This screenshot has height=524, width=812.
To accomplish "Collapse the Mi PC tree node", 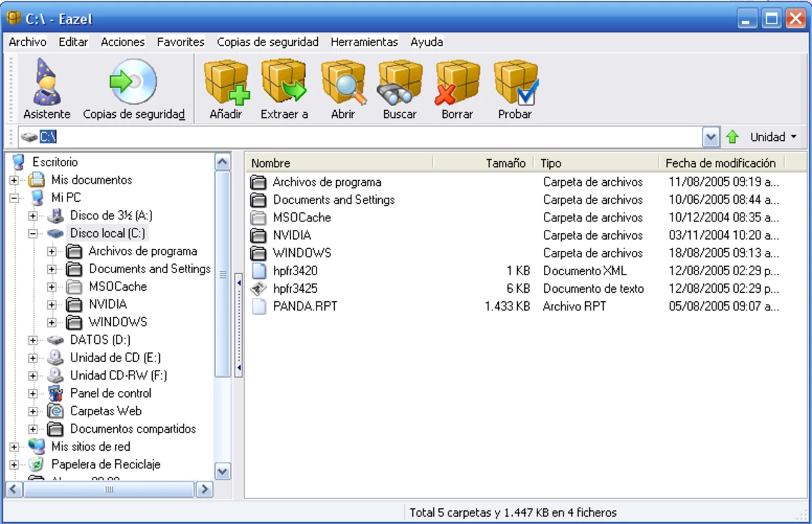I will pyautogui.click(x=14, y=198).
